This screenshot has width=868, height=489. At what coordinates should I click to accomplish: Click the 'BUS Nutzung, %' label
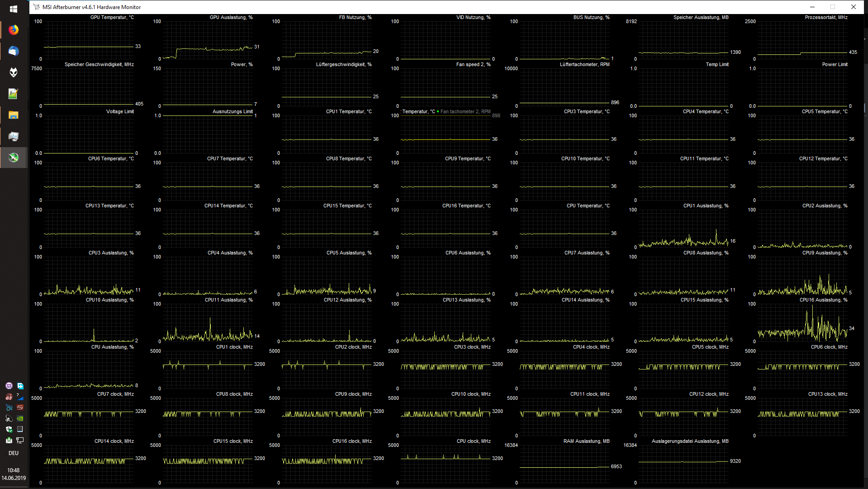[591, 17]
